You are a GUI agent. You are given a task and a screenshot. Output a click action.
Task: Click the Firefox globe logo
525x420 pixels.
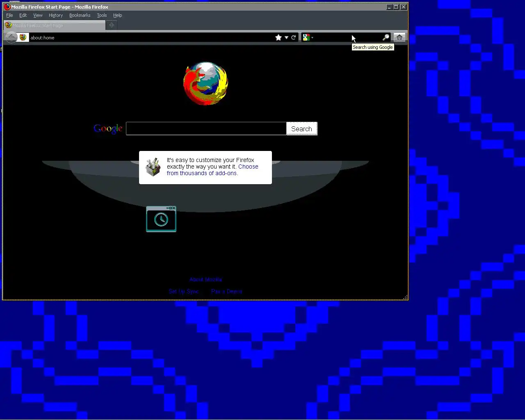205,83
